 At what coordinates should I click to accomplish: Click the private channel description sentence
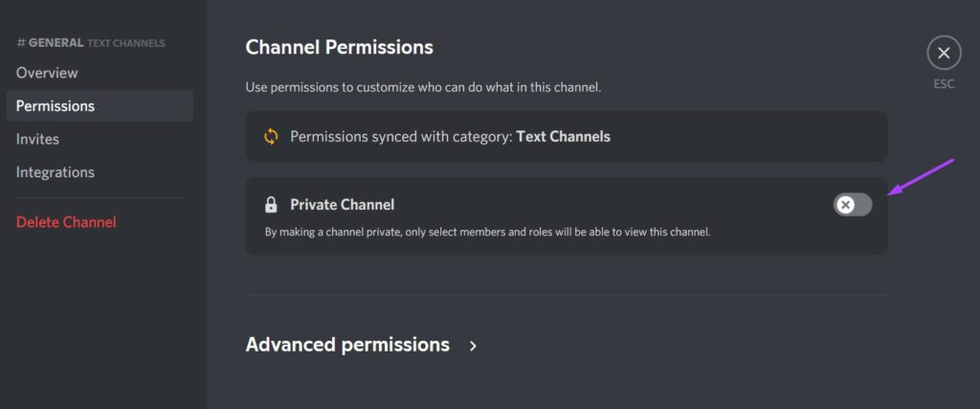pyautogui.click(x=487, y=232)
